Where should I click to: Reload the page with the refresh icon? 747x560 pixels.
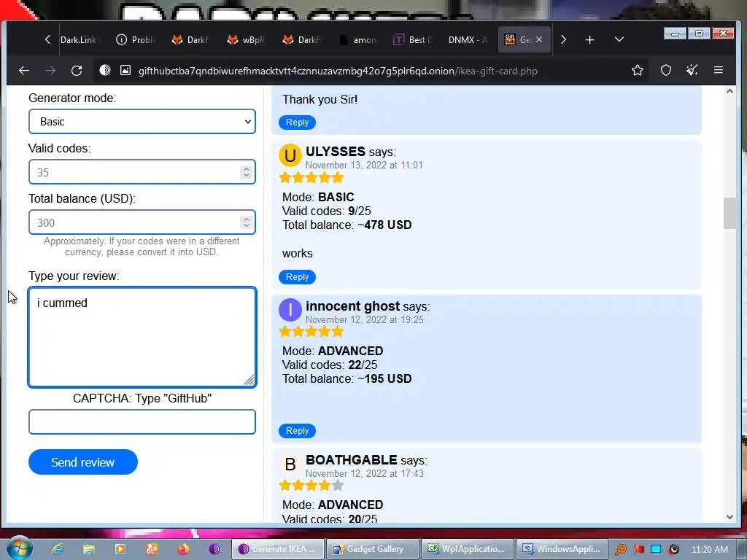pyautogui.click(x=77, y=71)
